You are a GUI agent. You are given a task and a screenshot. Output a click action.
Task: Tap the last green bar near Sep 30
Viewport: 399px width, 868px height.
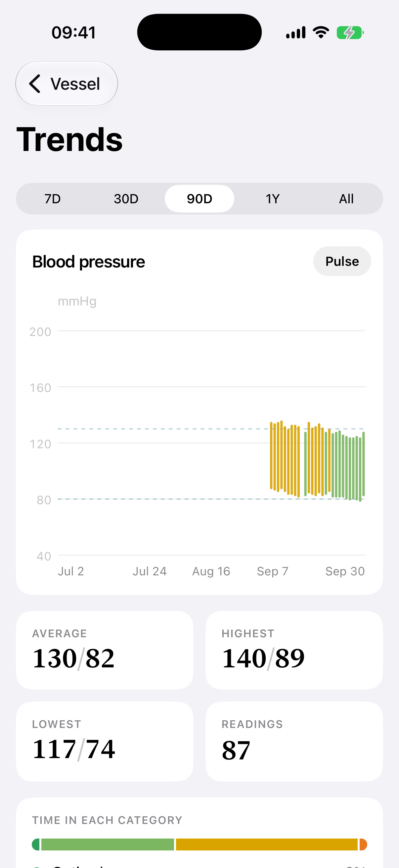tap(363, 464)
